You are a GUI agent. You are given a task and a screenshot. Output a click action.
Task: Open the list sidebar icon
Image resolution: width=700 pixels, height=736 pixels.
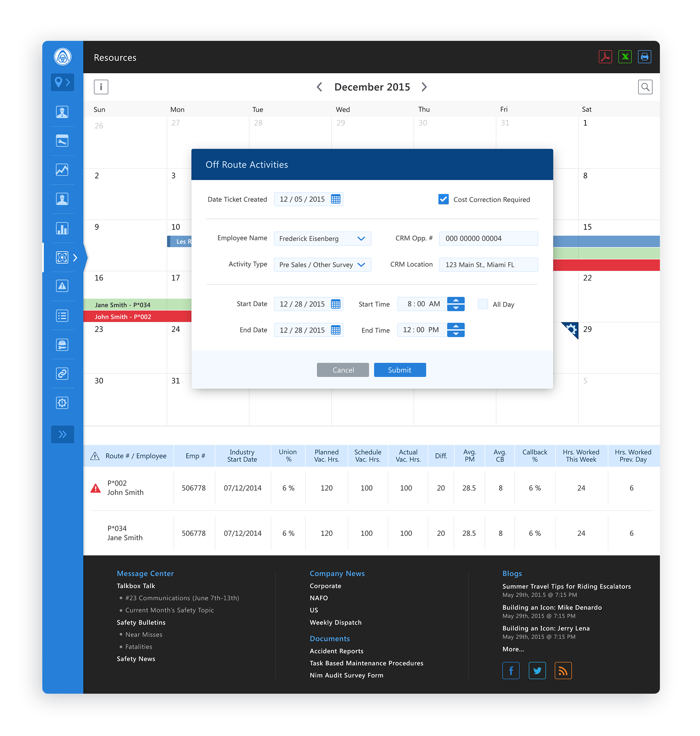(x=62, y=316)
